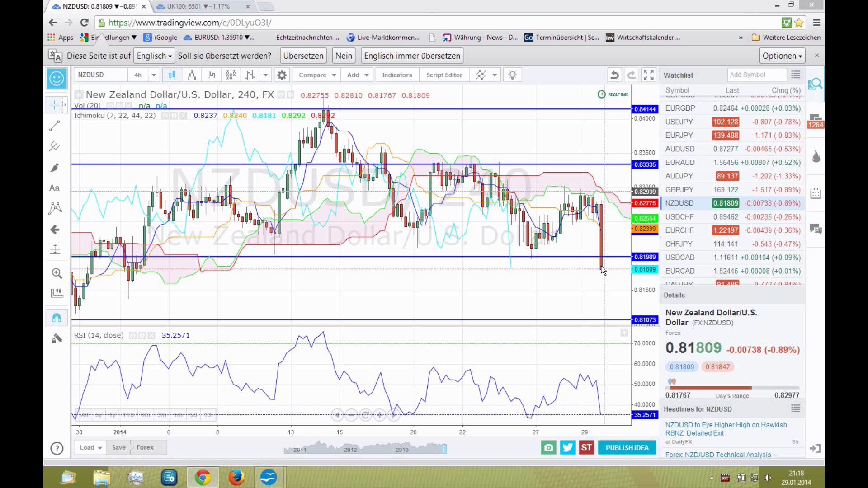Open the Load chart layout dropdown
This screenshot has width=868, height=488.
90,447
